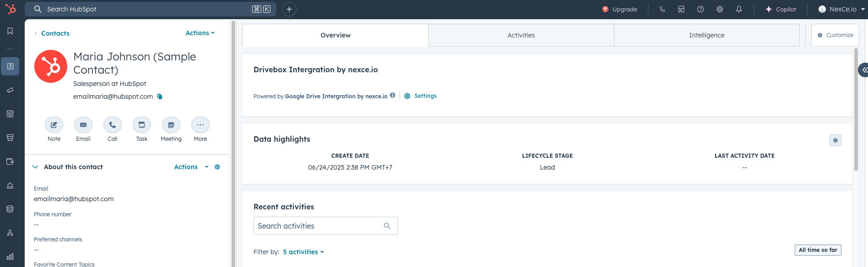Screen dimensions: 868x267
Task: Click the Upgrade button
Action: coord(620,9)
